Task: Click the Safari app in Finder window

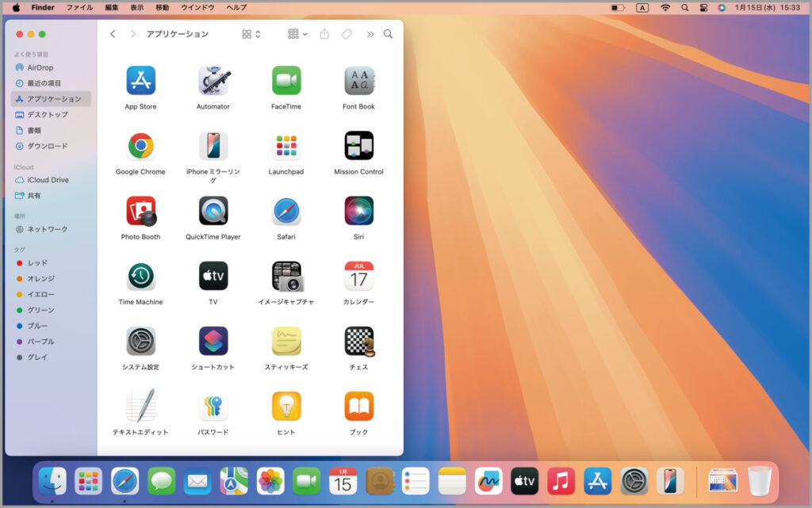Action: tap(285, 211)
